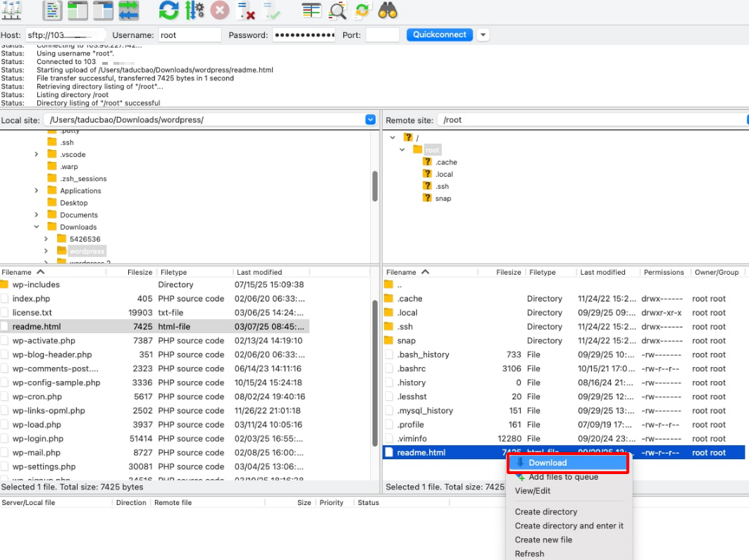Toggle synchronized browsing icon
This screenshot has height=560, width=749.
coord(362,11)
